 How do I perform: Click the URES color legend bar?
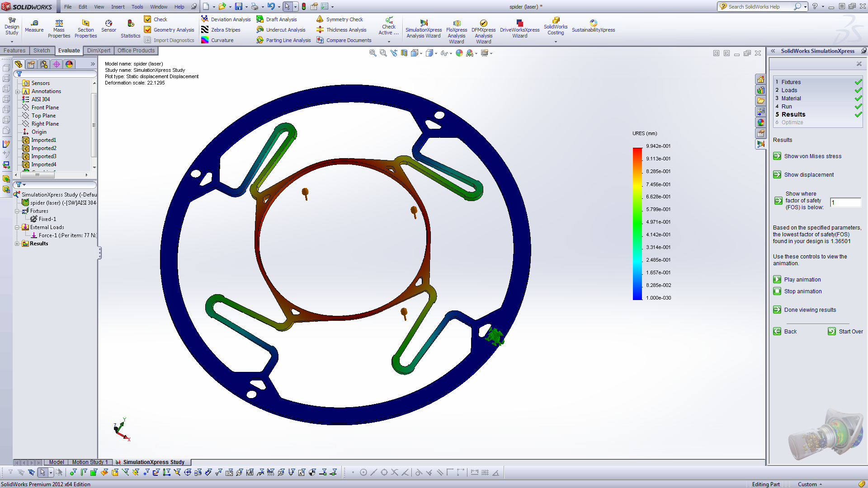pyautogui.click(x=637, y=224)
